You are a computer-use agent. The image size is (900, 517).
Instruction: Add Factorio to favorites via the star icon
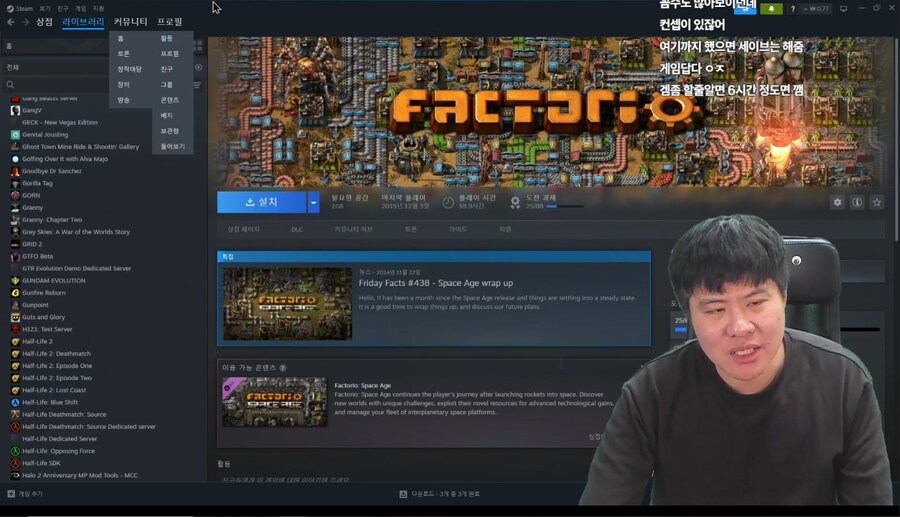pyautogui.click(x=876, y=202)
